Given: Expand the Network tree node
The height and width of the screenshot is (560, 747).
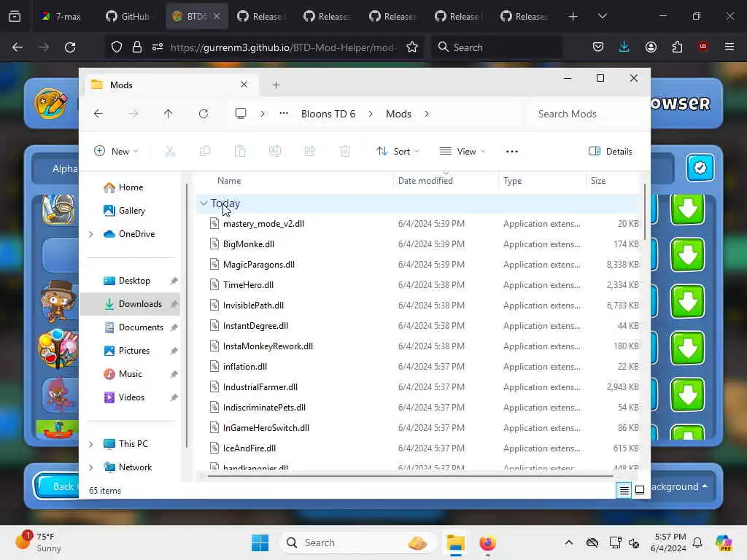Looking at the screenshot, I should click(x=91, y=467).
